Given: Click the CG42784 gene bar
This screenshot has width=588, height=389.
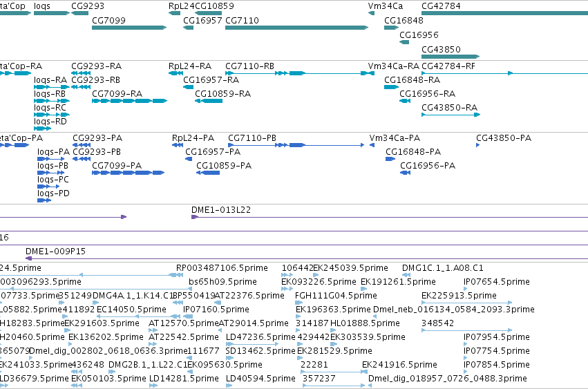Looking at the screenshot, I should pyautogui.click(x=505, y=13).
